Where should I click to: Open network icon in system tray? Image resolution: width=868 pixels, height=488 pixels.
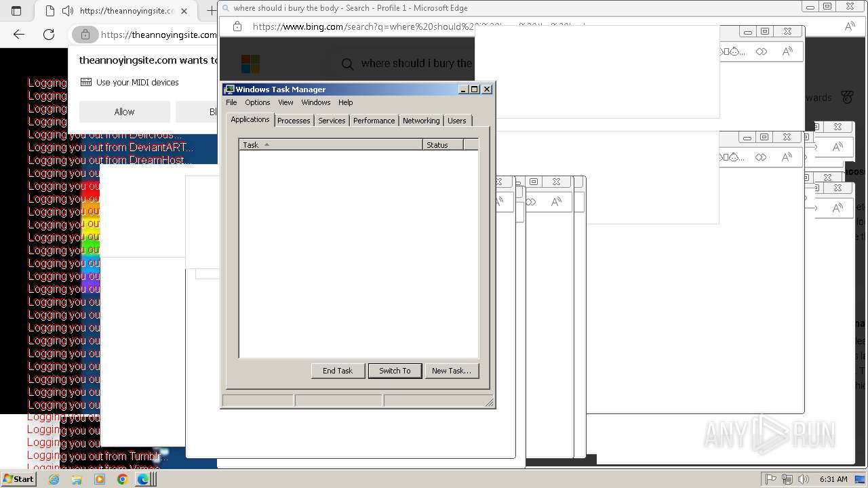(x=787, y=479)
